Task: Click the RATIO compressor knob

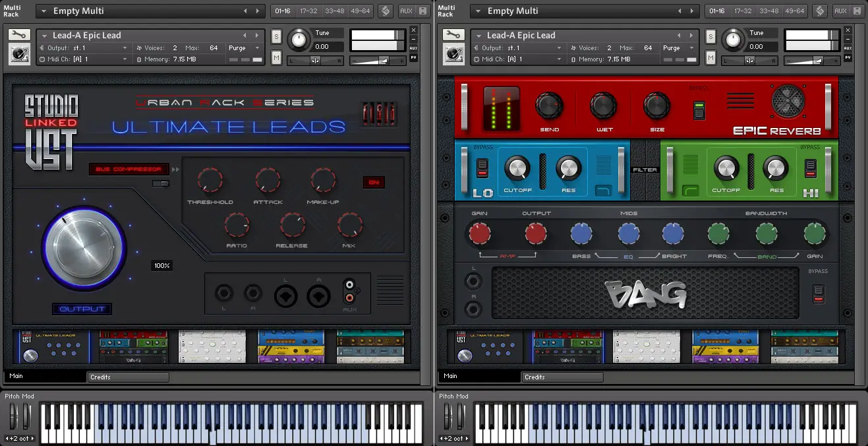Action: [x=237, y=225]
